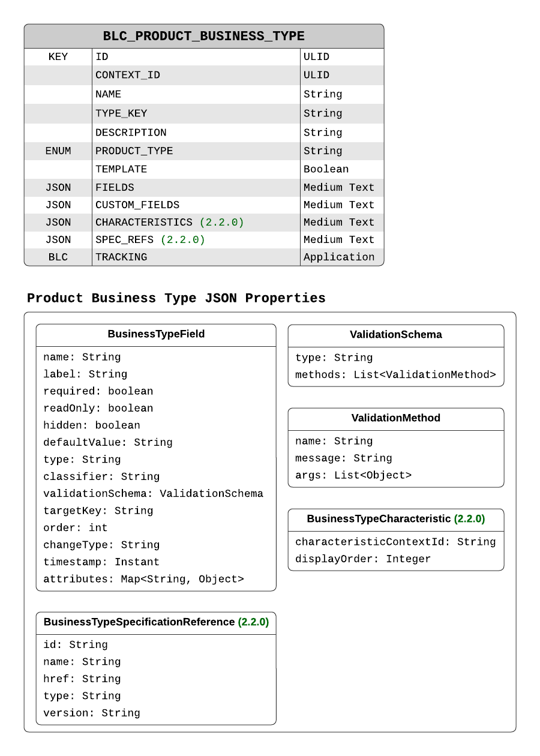Select the BusinessTypeField panel title
The image size is (540, 756).
tap(156, 334)
